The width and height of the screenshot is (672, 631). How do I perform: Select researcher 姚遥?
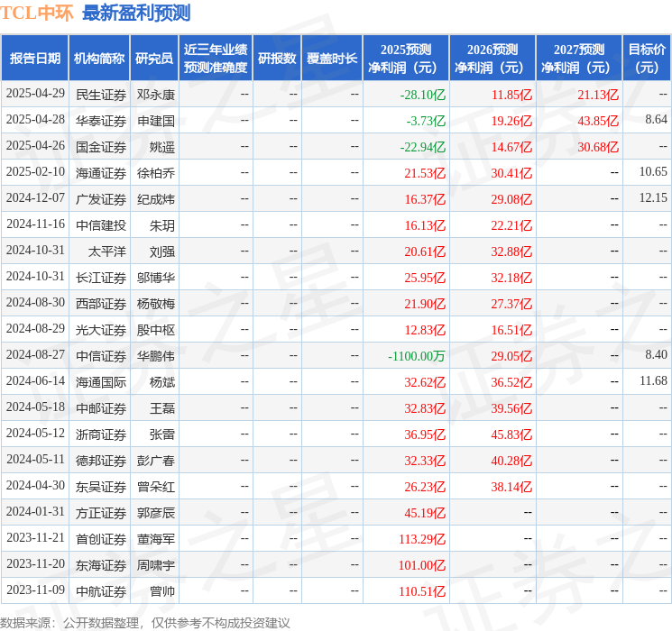162,147
